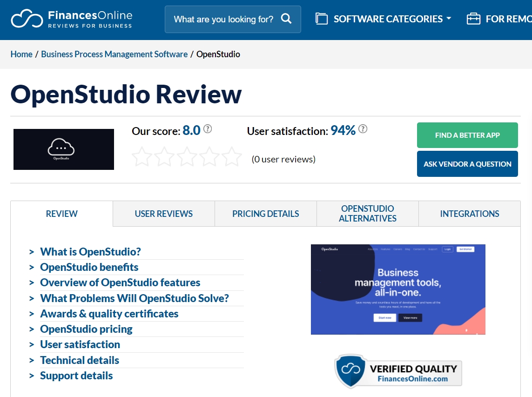
Task: Jump to Technical details section
Action: coord(80,360)
